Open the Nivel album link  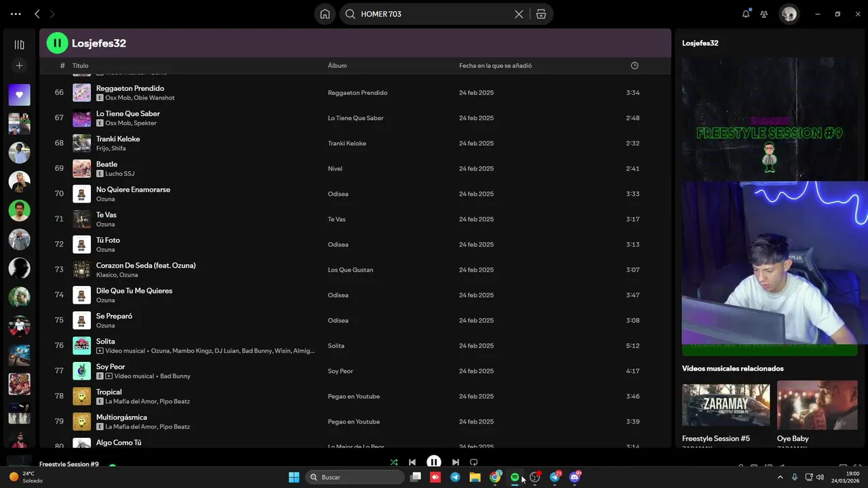click(x=335, y=169)
